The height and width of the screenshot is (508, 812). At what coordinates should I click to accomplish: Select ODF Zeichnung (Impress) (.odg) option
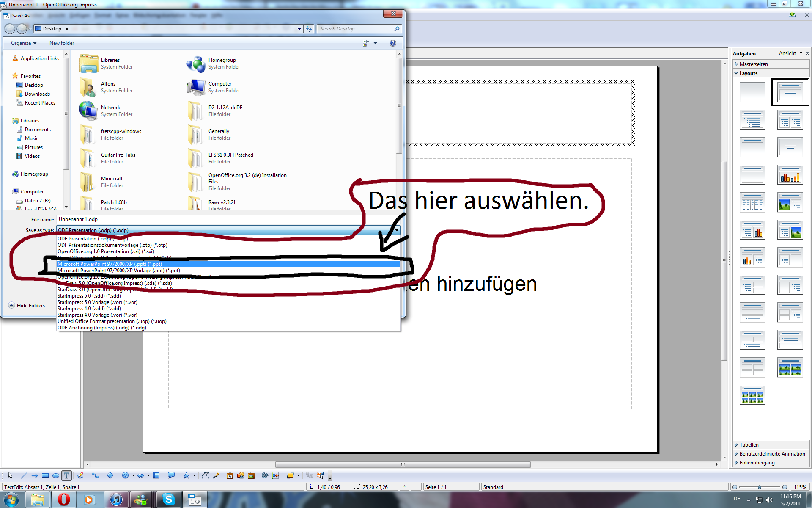tap(101, 328)
